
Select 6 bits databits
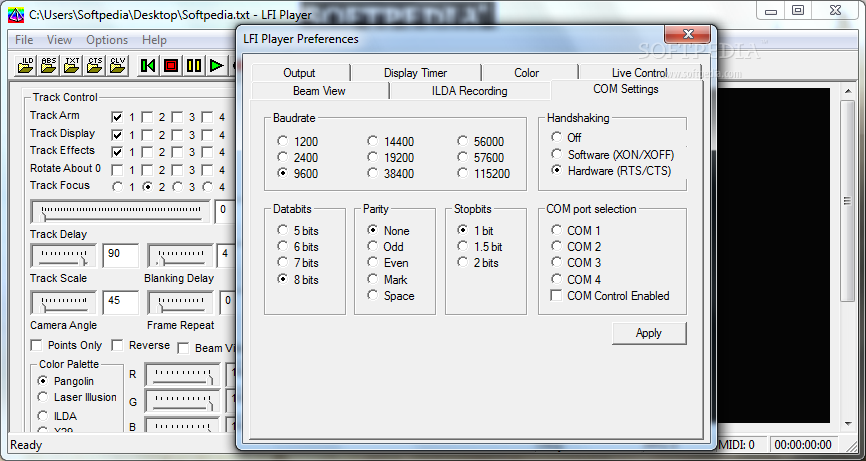[x=298, y=246]
